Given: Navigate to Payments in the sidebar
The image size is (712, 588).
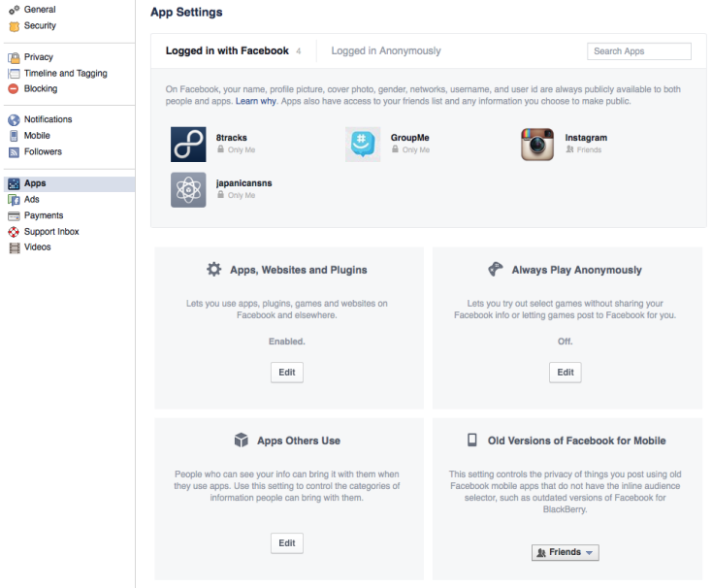Looking at the screenshot, I should 44,215.
